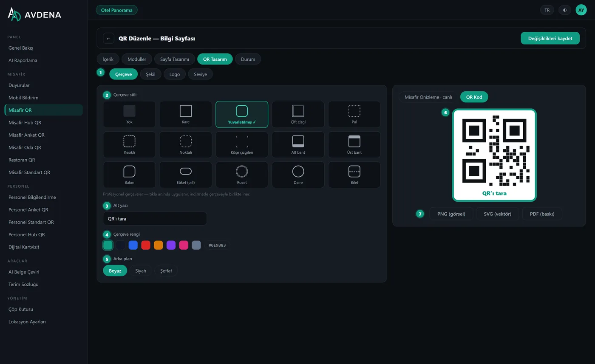Switch to the Logo sub-tab
The width and height of the screenshot is (595, 364).
[175, 74]
